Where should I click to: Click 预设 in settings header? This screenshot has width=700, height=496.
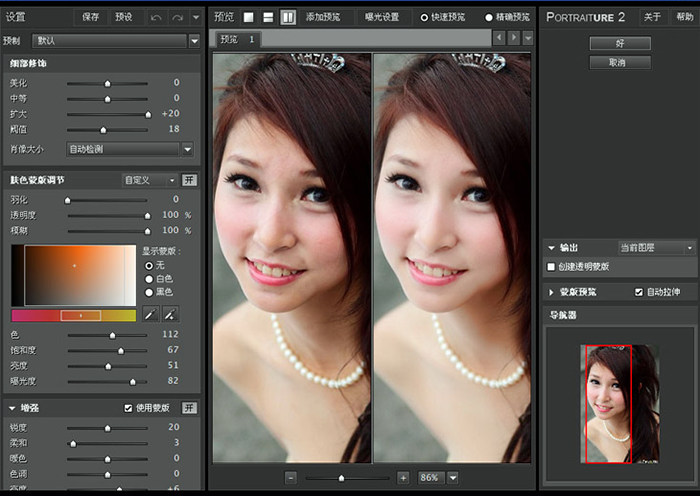tap(124, 17)
